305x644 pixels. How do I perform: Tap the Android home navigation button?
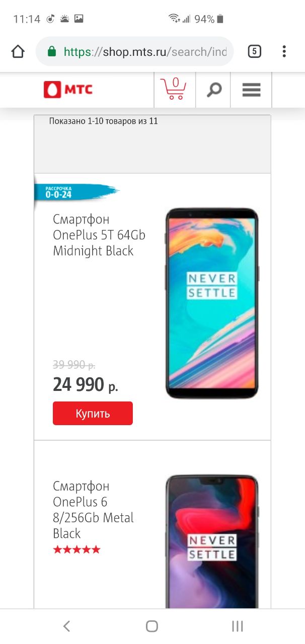coord(152,626)
